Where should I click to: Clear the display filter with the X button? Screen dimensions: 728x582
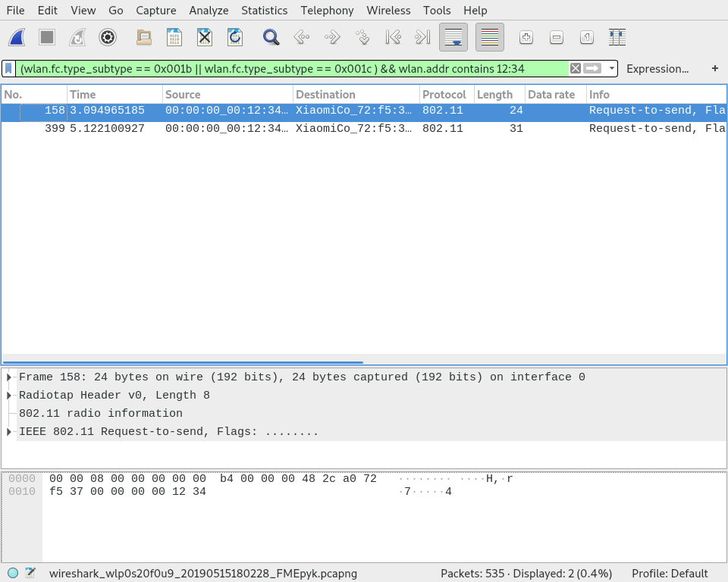575,68
